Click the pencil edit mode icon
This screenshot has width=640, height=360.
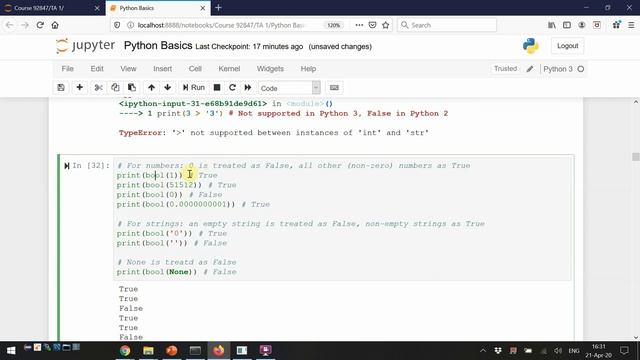(530, 69)
